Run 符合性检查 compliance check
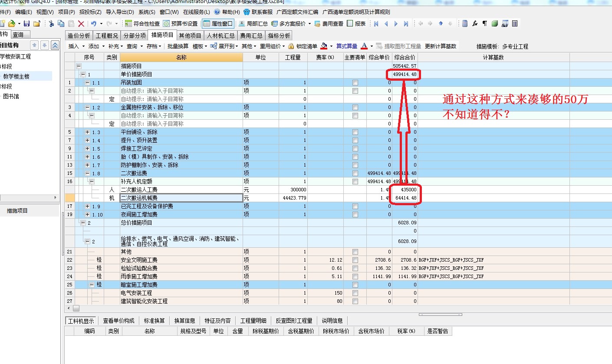Viewport: 612px width, 364px height. click(x=142, y=23)
